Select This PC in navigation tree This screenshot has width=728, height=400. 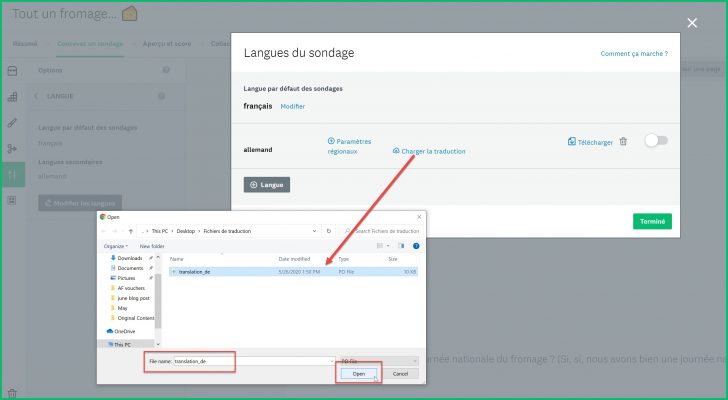coord(123,343)
